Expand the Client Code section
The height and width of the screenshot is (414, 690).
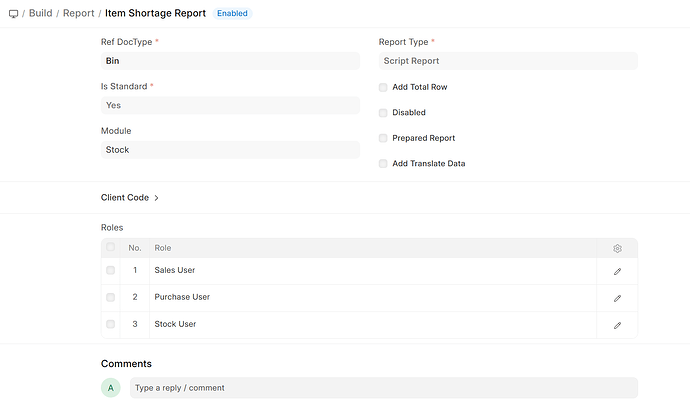click(130, 198)
